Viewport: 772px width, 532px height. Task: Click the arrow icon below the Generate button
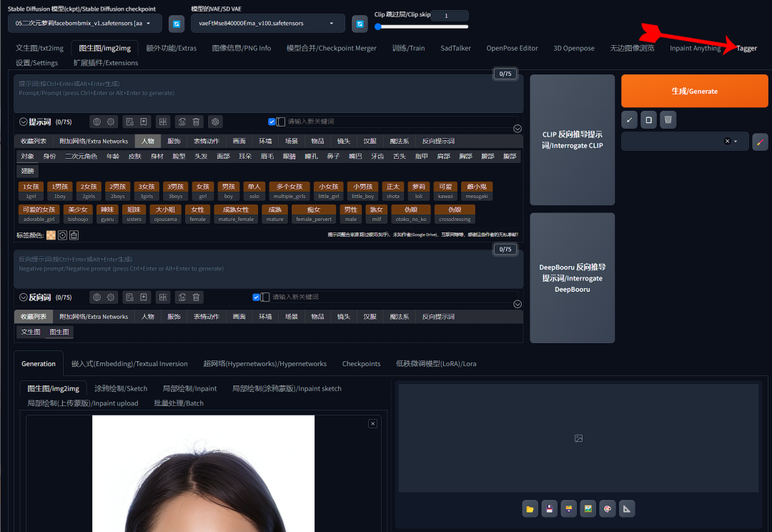[629, 119]
